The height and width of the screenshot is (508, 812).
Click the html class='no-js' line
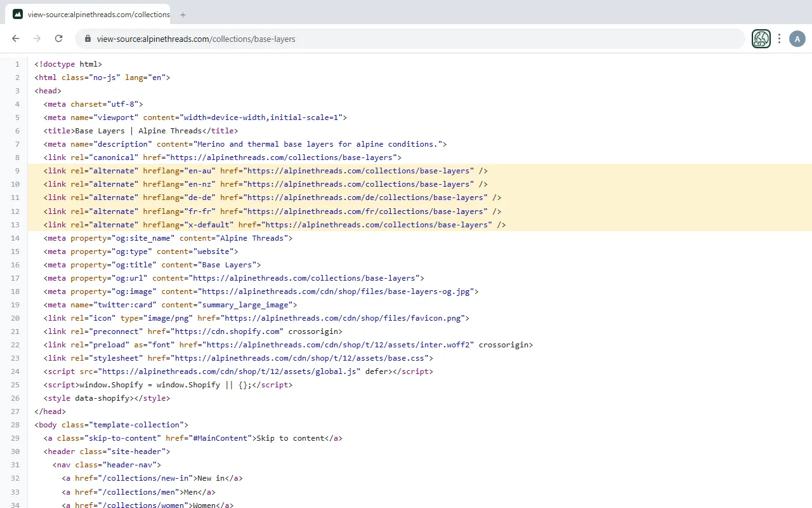pyautogui.click(x=102, y=77)
